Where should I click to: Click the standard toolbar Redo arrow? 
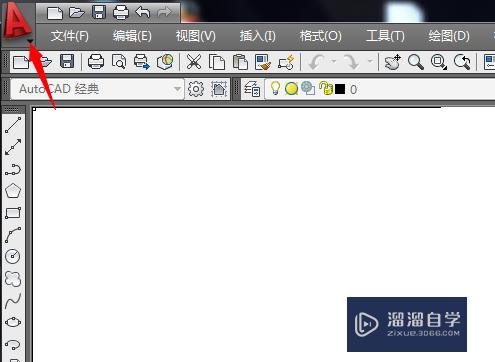[x=352, y=62]
